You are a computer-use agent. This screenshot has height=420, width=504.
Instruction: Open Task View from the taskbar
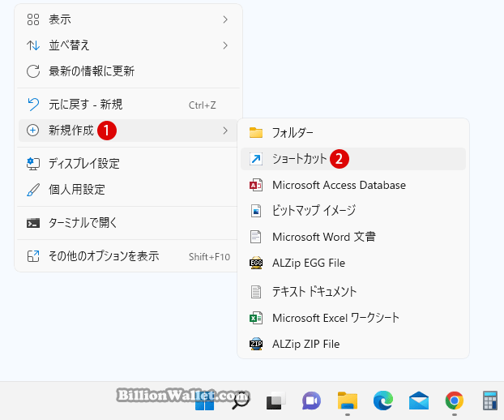[275, 401]
